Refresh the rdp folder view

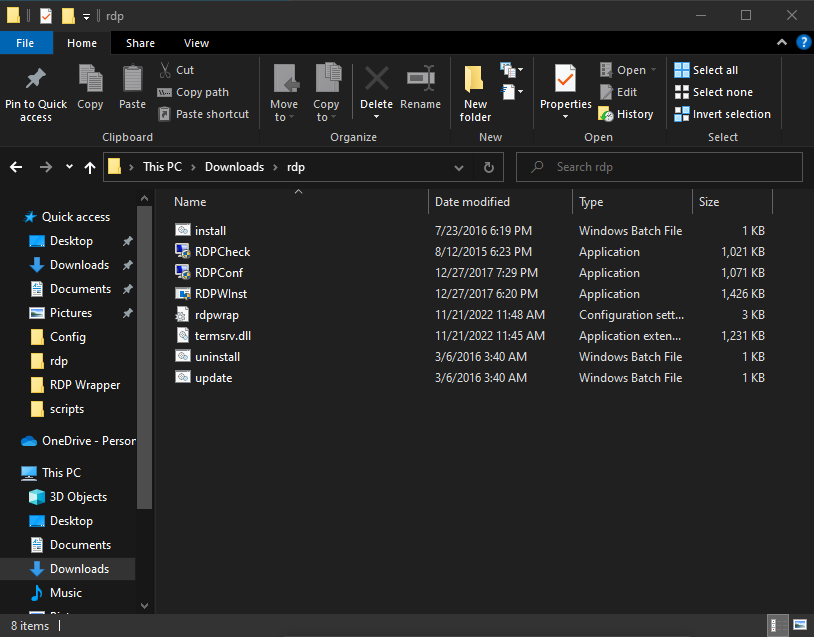[x=489, y=167]
